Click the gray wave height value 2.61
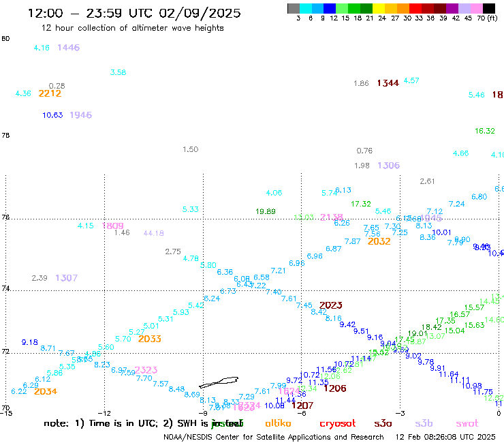504x443 pixels. (427, 181)
